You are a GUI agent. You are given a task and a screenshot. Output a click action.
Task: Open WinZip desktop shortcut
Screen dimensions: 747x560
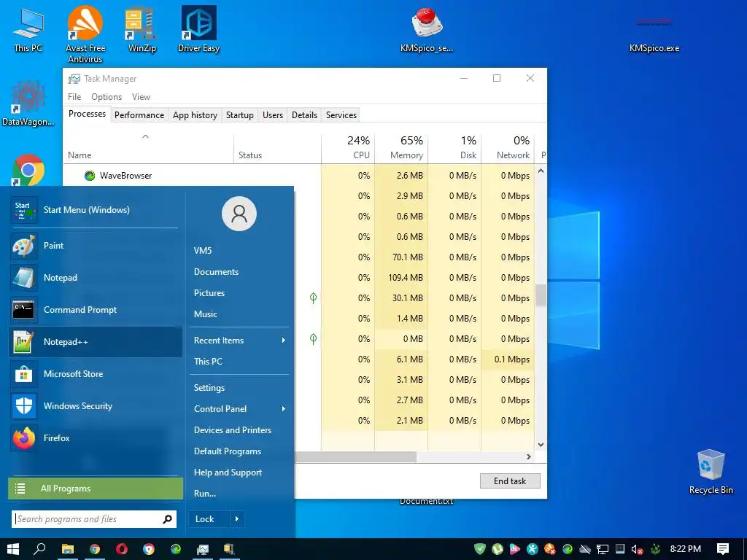142,29
